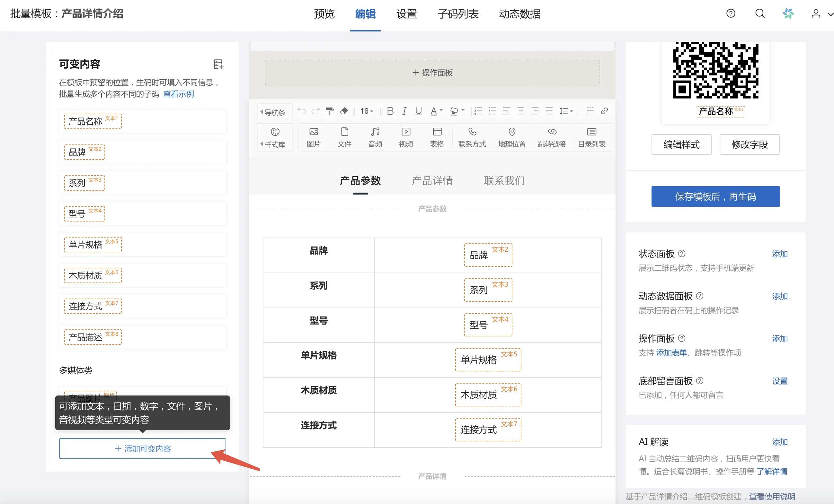Insert 图片 image element

(x=314, y=137)
